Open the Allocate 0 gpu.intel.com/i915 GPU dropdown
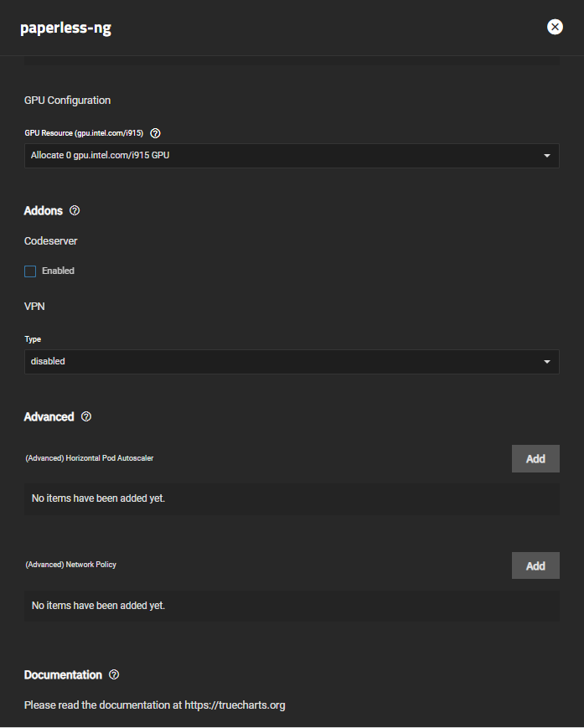Viewport: 584px width, 728px height. click(x=292, y=156)
